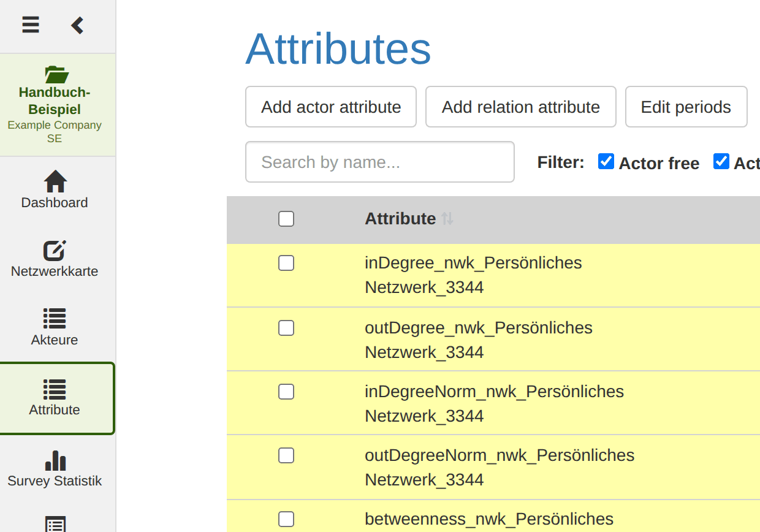Open Edit periods
This screenshot has height=532, width=760.
click(686, 107)
